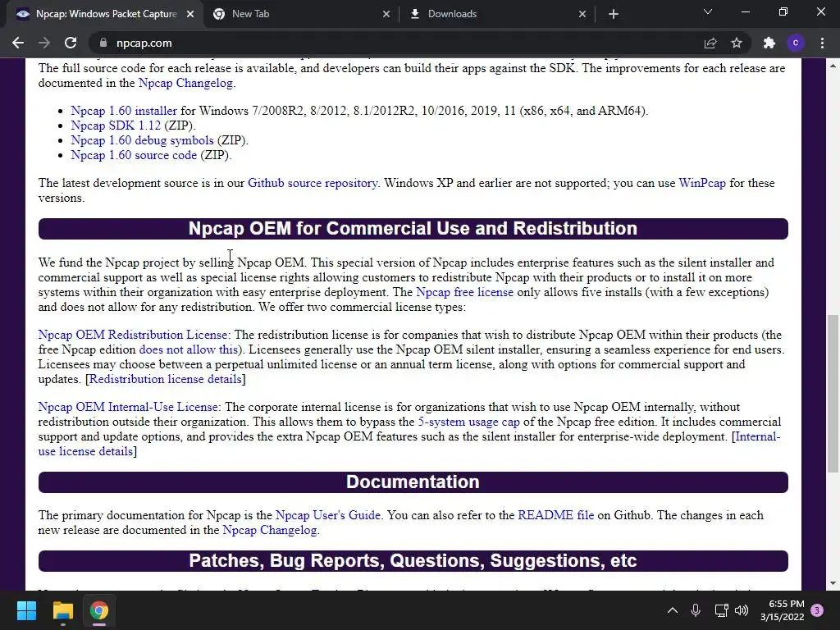Click the 5-system usage cap link

click(468, 422)
